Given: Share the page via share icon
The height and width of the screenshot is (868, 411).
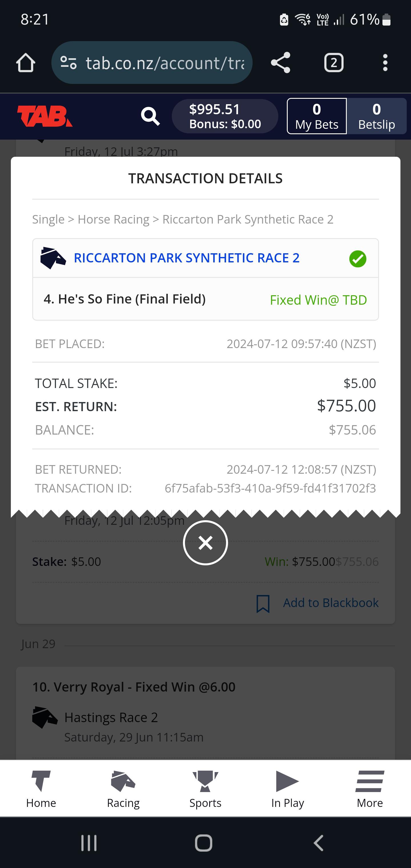Looking at the screenshot, I should point(280,63).
